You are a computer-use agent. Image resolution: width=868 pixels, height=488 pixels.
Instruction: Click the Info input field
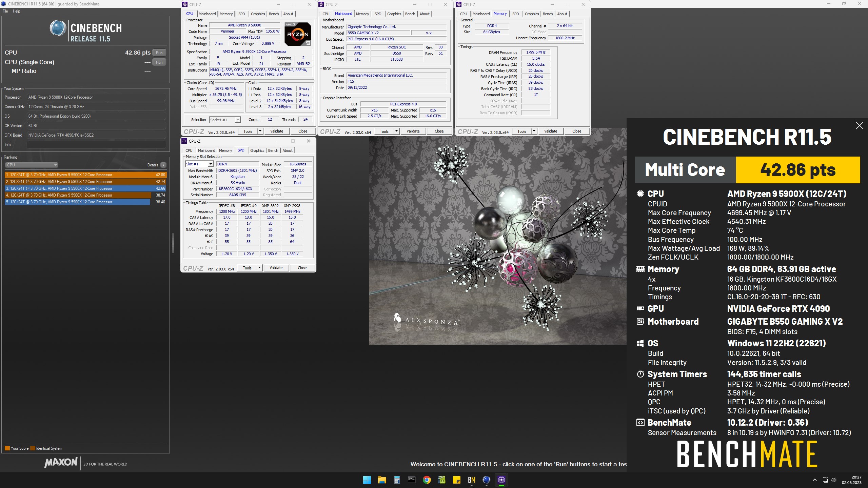tap(96, 145)
